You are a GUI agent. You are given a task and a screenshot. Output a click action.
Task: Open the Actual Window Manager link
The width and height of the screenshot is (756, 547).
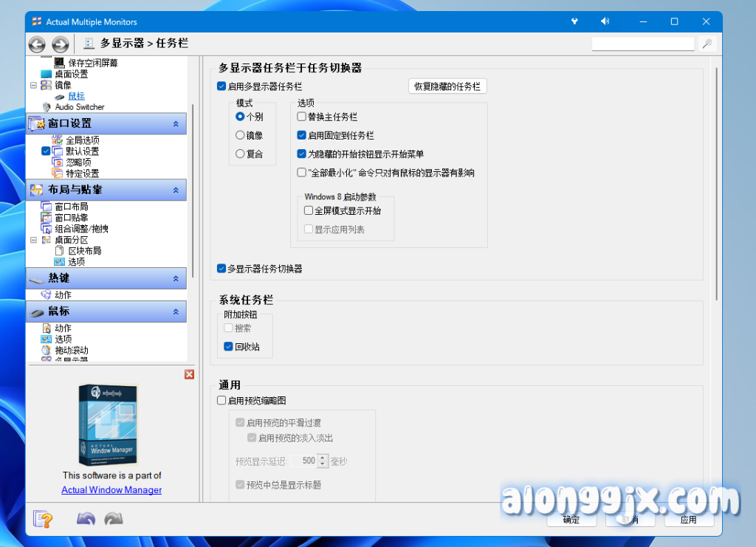(111, 490)
